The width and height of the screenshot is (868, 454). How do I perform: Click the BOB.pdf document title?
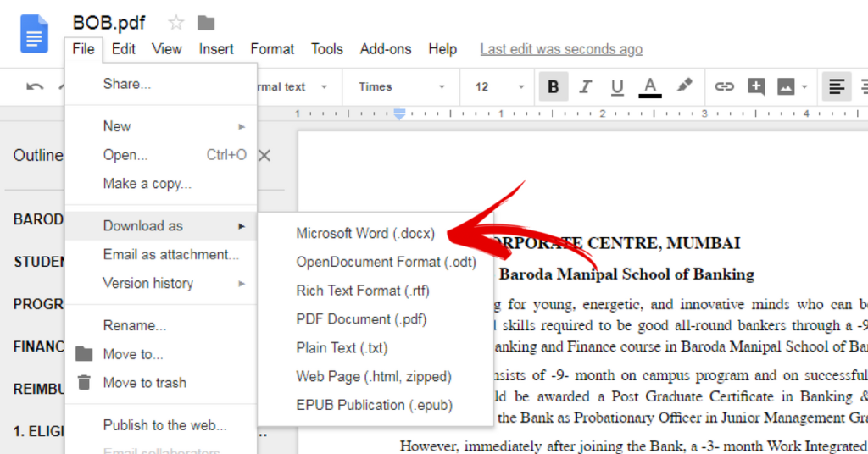click(x=109, y=23)
